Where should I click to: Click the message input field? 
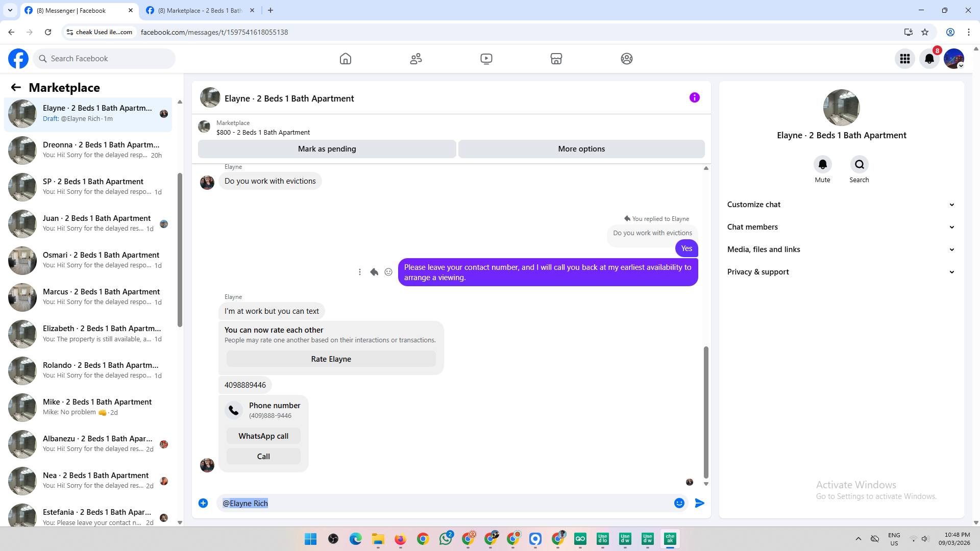coord(444,503)
